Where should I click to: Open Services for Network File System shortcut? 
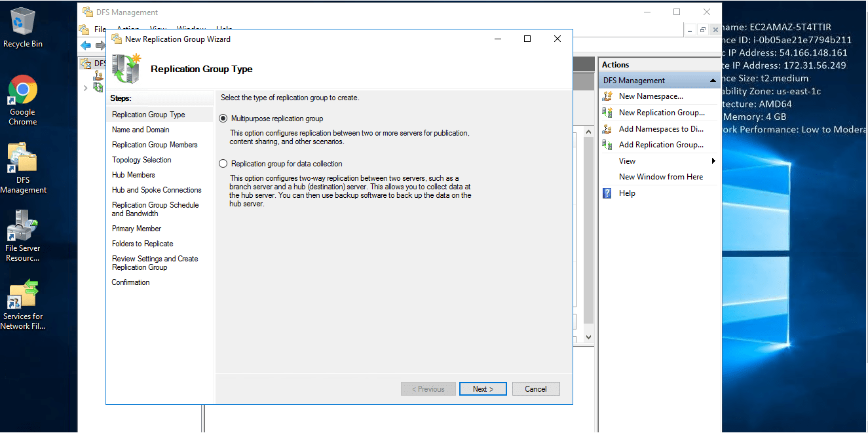point(23,303)
